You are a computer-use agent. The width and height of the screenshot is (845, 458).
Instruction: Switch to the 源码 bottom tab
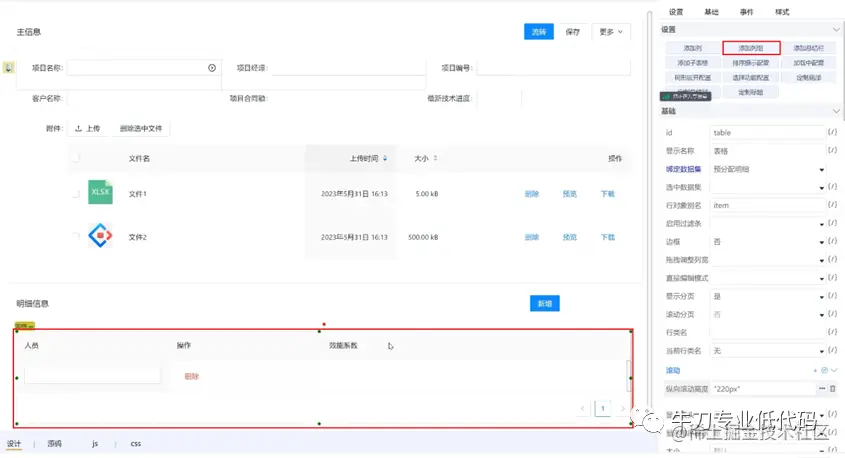click(x=54, y=443)
